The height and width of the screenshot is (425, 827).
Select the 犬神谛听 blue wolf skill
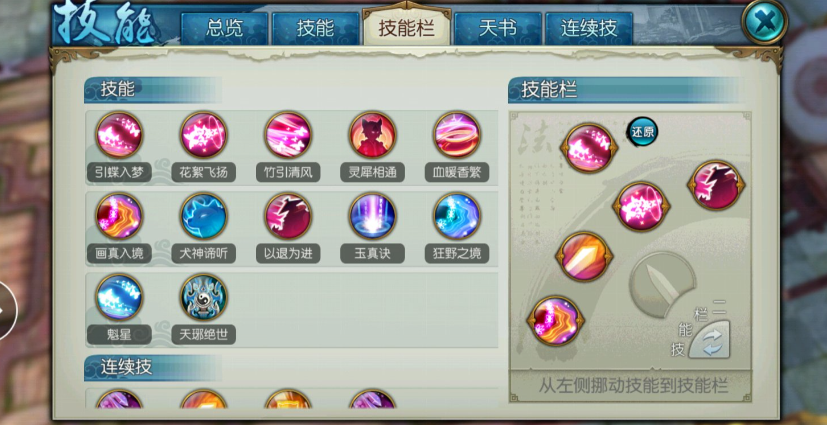(x=204, y=216)
